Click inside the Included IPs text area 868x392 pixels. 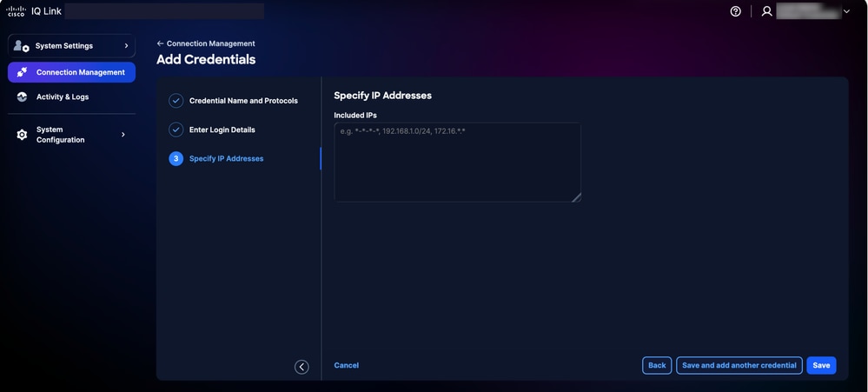pyautogui.click(x=457, y=163)
